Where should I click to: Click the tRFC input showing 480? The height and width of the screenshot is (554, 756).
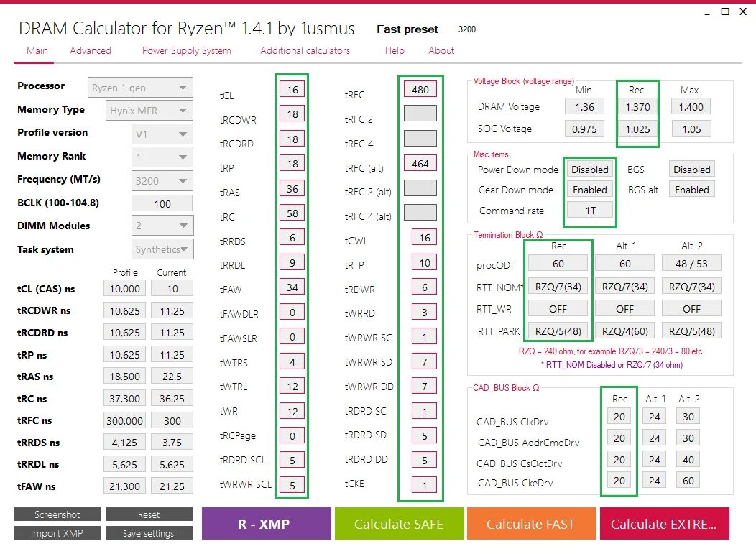pyautogui.click(x=421, y=89)
